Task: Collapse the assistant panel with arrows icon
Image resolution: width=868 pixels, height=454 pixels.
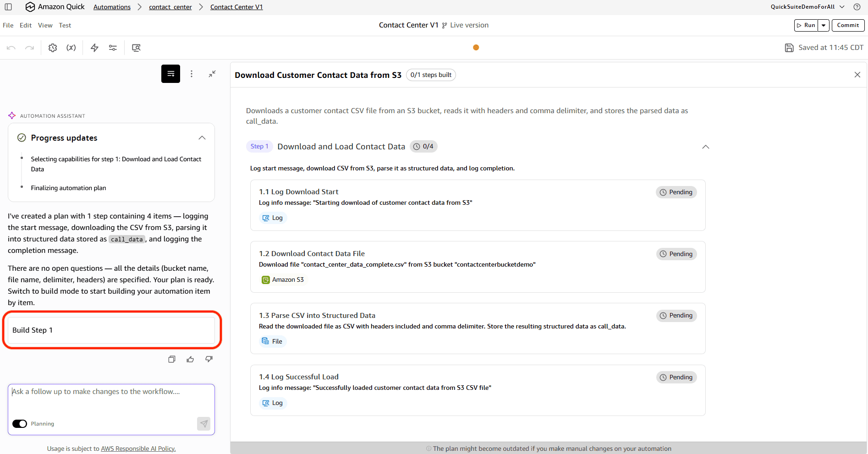Action: coord(212,74)
